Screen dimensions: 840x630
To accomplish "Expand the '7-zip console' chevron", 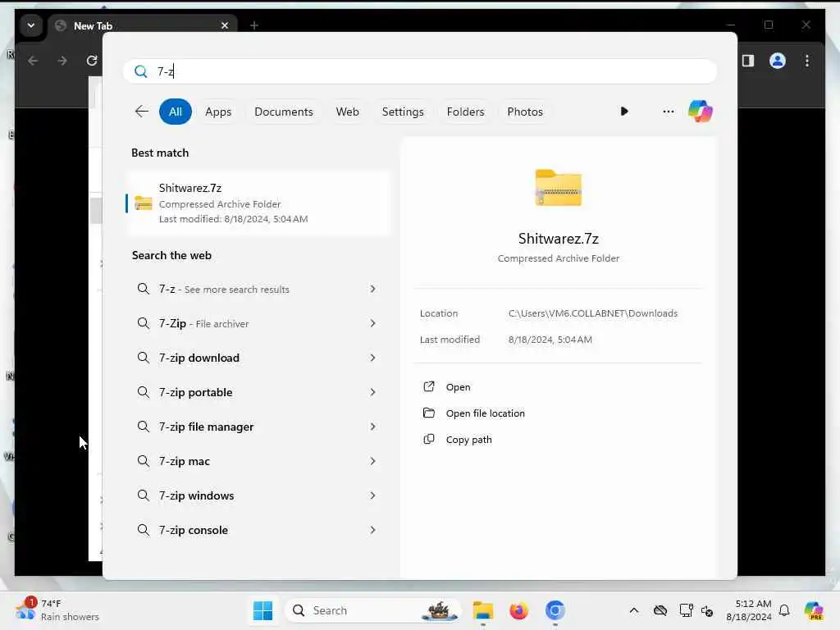I will click(x=373, y=530).
